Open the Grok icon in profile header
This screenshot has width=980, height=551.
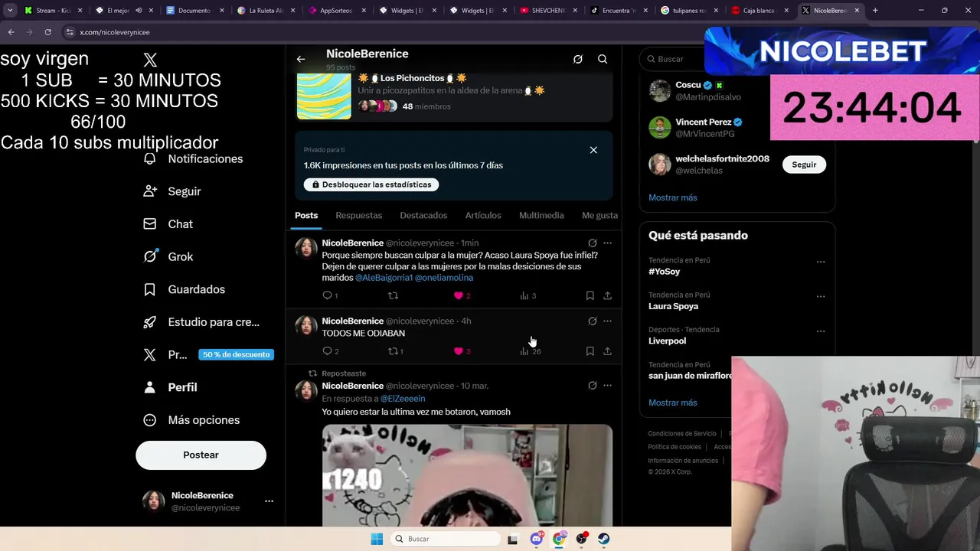tap(578, 59)
